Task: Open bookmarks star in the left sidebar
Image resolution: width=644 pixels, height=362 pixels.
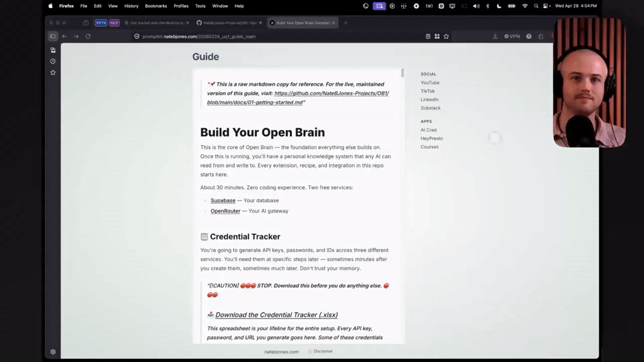Action: coord(53,72)
